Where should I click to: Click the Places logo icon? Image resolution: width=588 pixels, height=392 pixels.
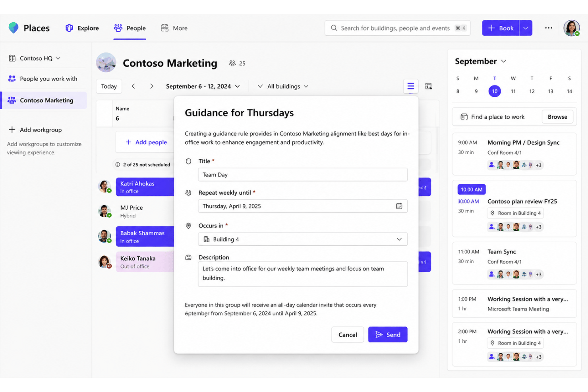point(14,28)
